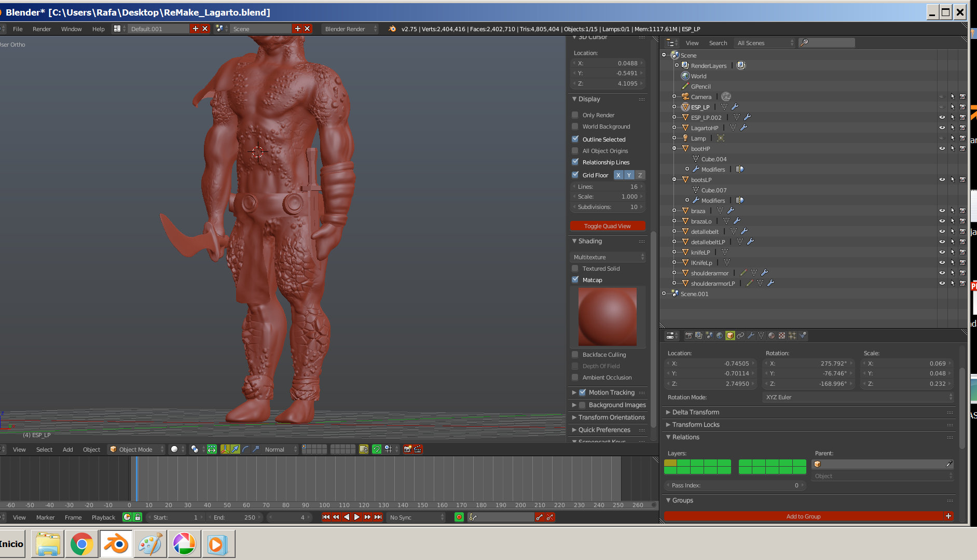Open the World properties tab (globe icon)

(x=720, y=335)
